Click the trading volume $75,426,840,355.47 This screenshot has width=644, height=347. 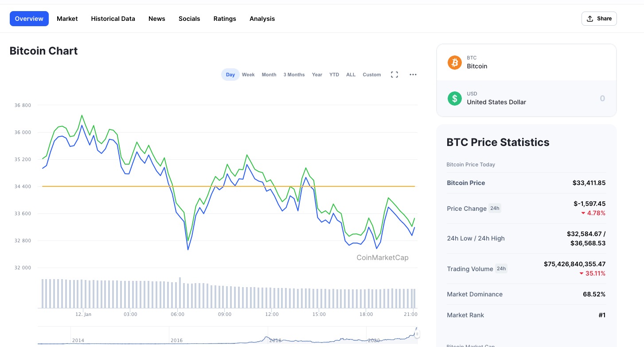point(575,264)
